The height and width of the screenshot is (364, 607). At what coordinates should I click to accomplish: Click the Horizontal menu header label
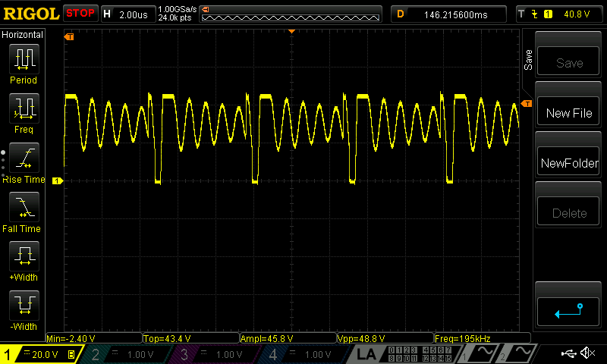click(x=23, y=34)
